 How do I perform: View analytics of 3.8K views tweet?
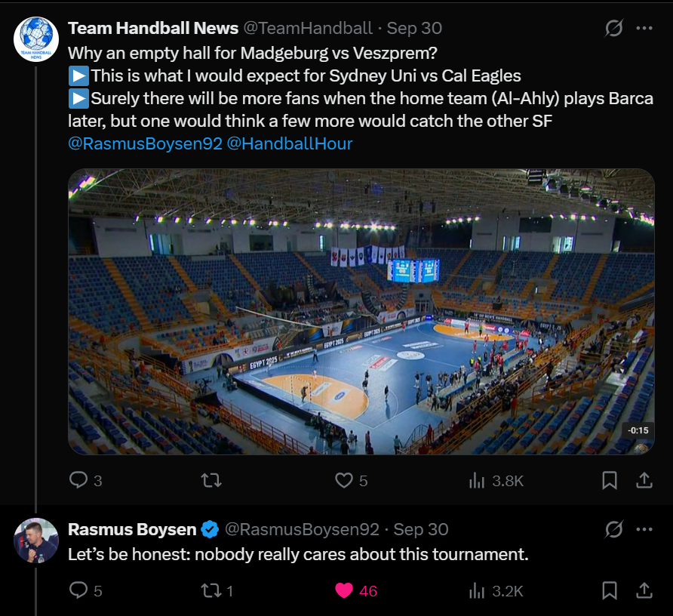477,480
